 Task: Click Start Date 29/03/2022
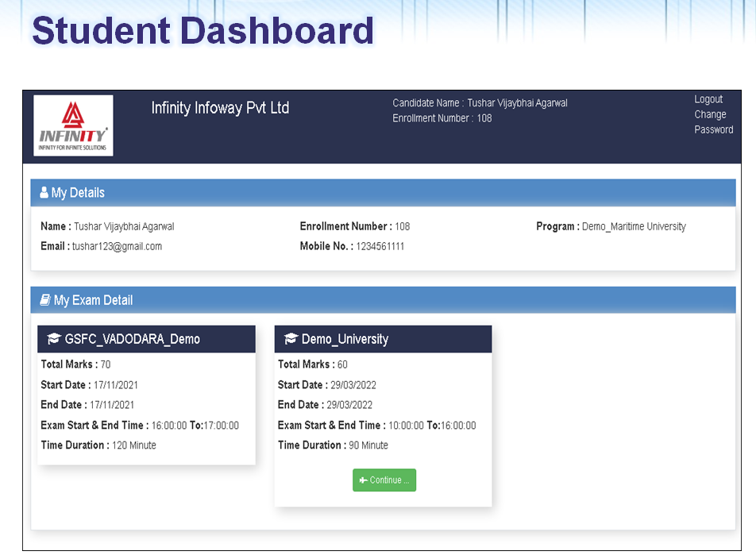click(x=327, y=385)
